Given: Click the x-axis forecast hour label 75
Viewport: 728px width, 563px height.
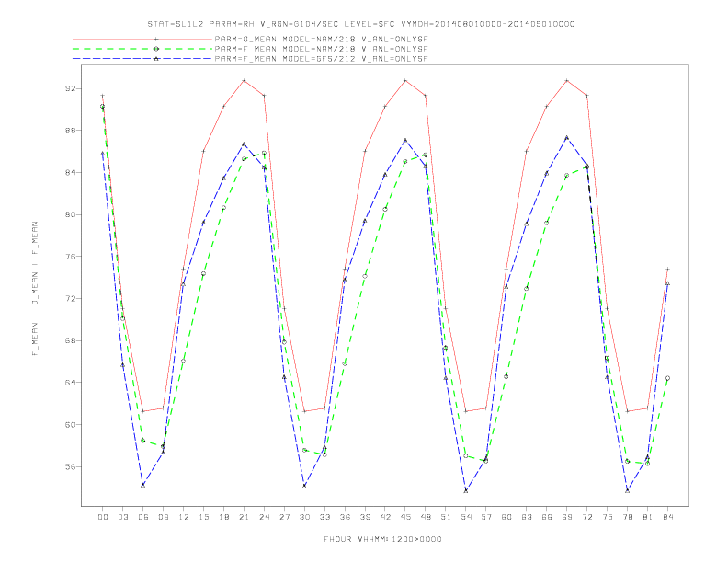Looking at the screenshot, I should click(x=608, y=517).
